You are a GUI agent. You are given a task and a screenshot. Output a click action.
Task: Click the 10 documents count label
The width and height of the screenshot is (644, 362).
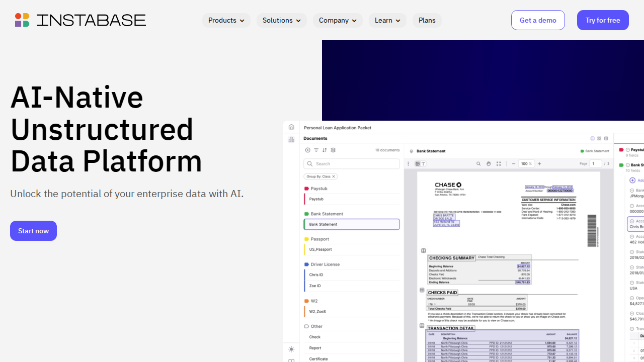point(387,150)
